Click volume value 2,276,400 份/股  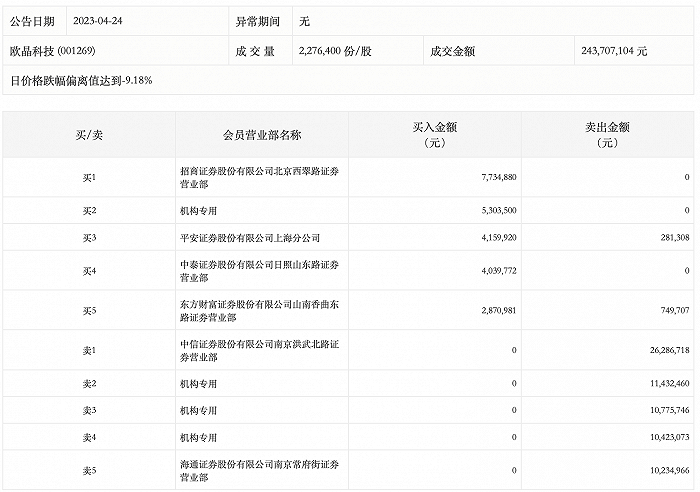point(335,51)
